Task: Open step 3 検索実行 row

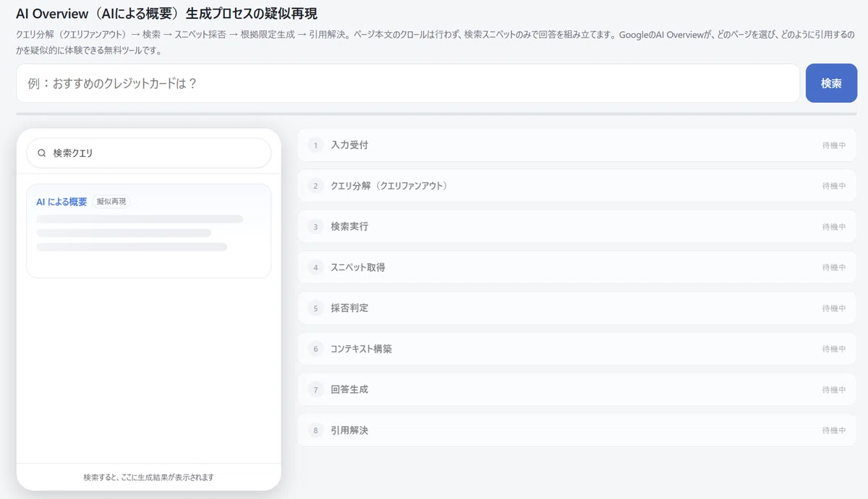Action: [577, 226]
